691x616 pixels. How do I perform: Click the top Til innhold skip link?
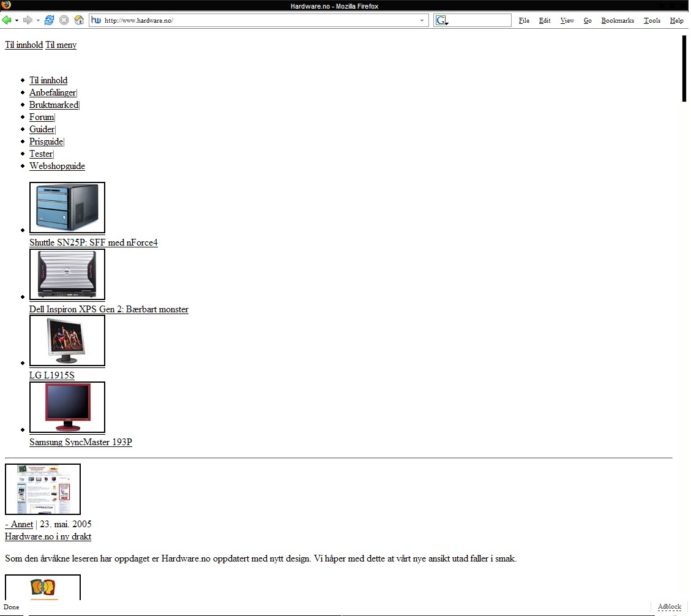(x=24, y=45)
